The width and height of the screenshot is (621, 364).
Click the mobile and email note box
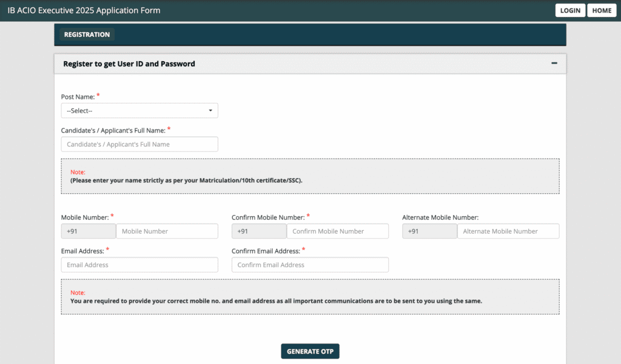pos(310,297)
